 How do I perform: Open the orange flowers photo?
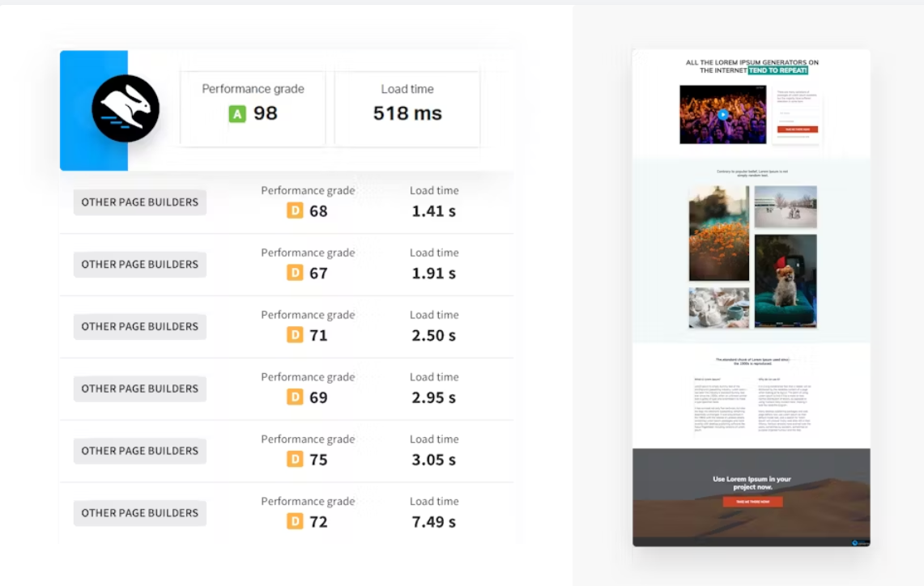718,233
